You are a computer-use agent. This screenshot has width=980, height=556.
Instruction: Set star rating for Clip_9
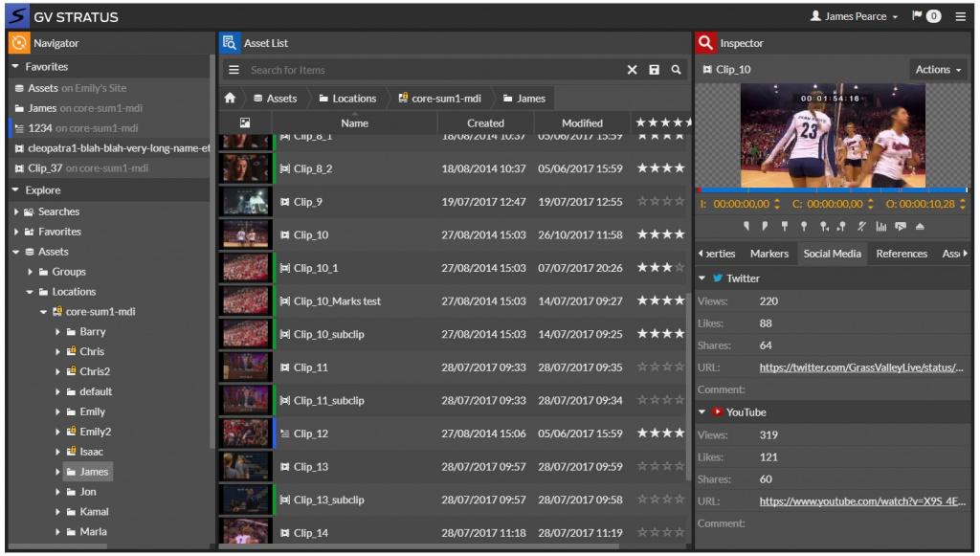pos(660,201)
